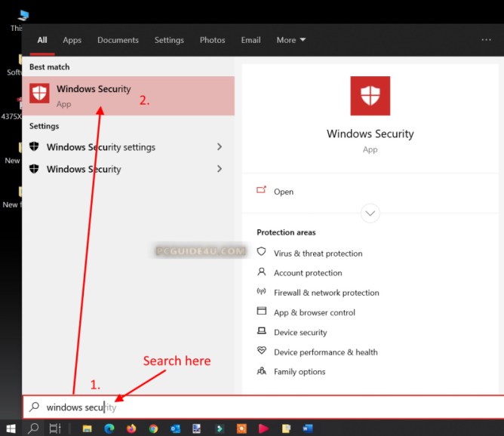Image resolution: width=504 pixels, height=436 pixels.
Task: Open the three-dot options menu
Action: tap(486, 40)
